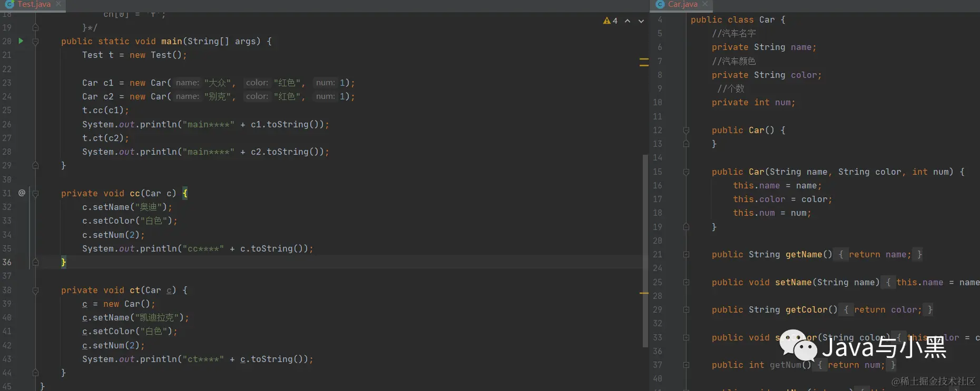
Task: Collapse the Car three-argument constructor fold
Action: [686, 172]
